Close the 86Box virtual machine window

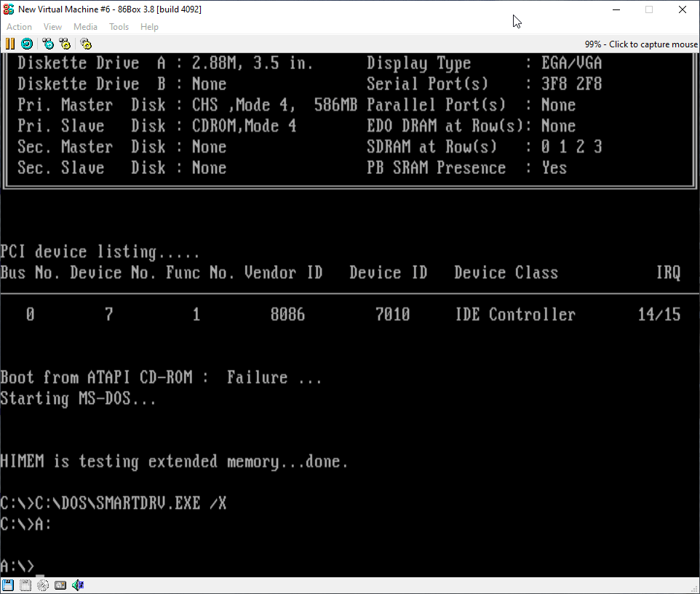point(682,9)
